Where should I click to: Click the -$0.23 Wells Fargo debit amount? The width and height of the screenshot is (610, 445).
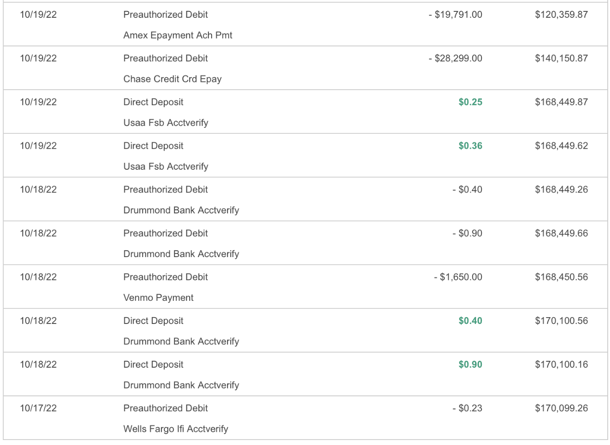[467, 408]
